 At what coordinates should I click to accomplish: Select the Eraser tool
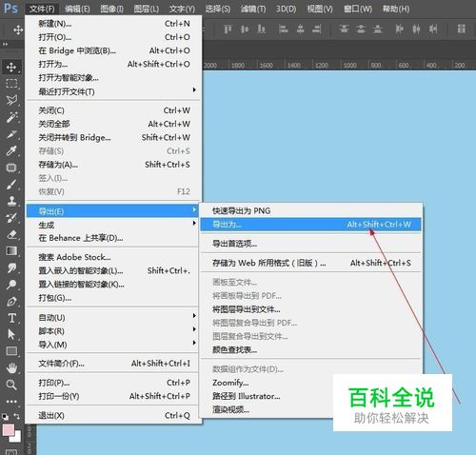point(11,234)
